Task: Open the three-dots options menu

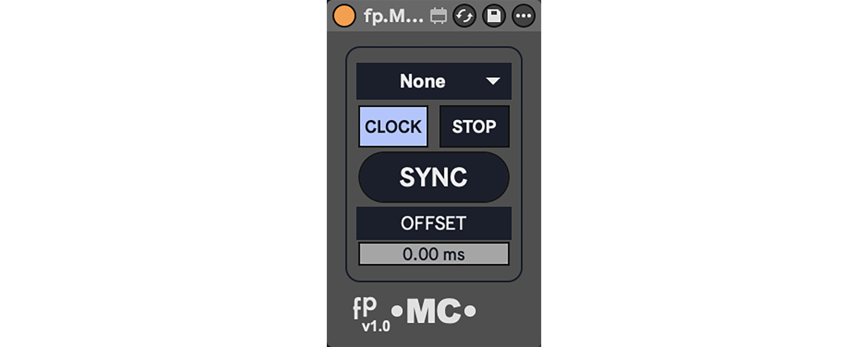Action: click(x=523, y=16)
